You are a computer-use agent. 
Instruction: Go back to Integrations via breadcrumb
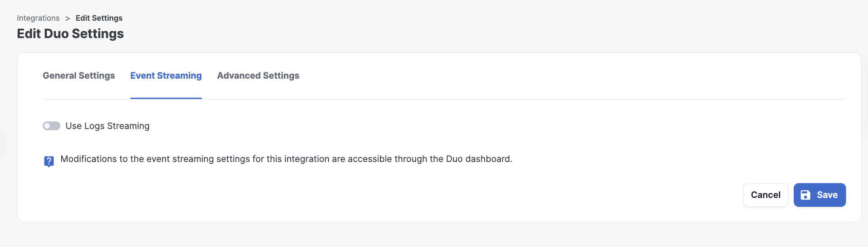click(x=38, y=18)
